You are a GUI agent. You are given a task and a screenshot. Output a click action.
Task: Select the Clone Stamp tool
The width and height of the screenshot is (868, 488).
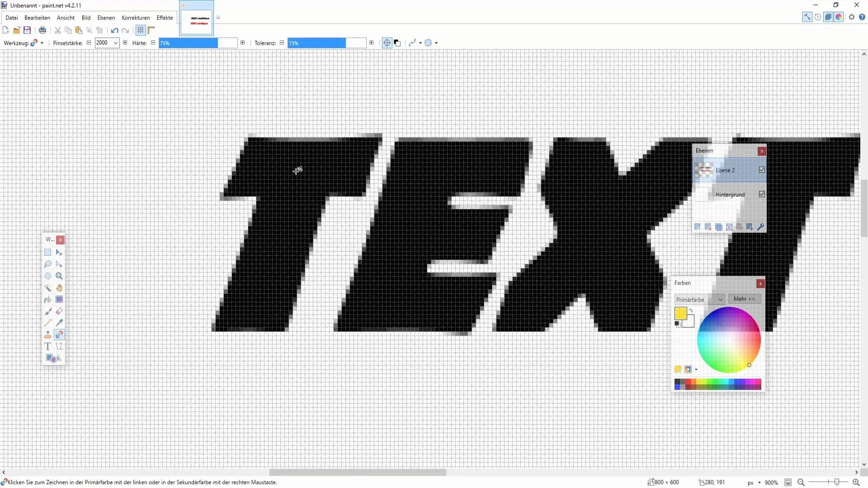coord(47,334)
